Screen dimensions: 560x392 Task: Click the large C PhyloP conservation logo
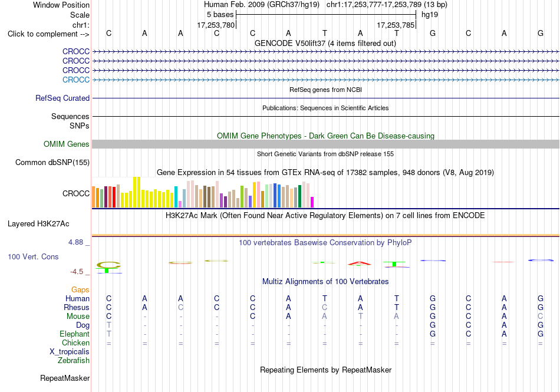click(x=108, y=265)
